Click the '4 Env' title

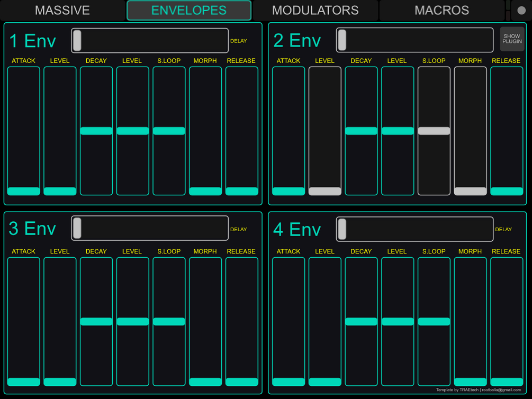[x=297, y=229]
